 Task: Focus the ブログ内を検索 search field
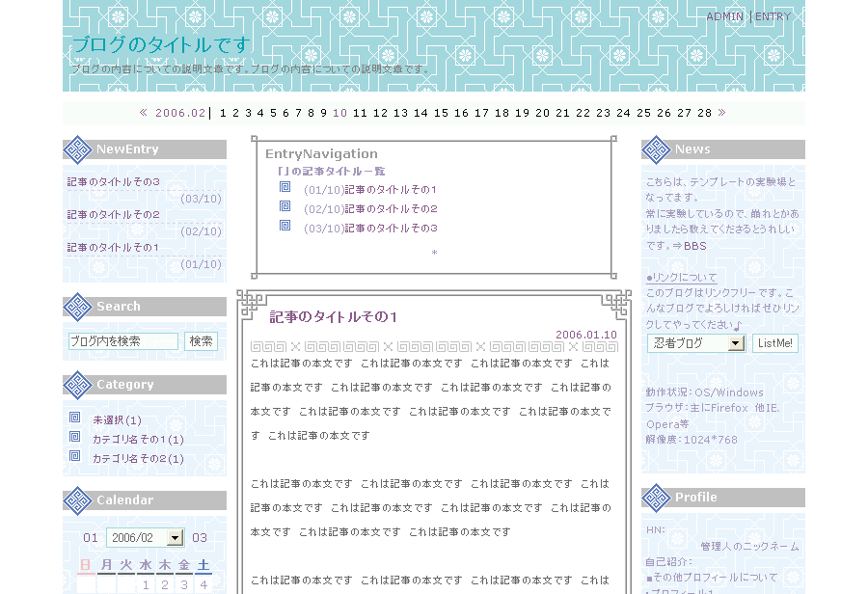pos(123,341)
